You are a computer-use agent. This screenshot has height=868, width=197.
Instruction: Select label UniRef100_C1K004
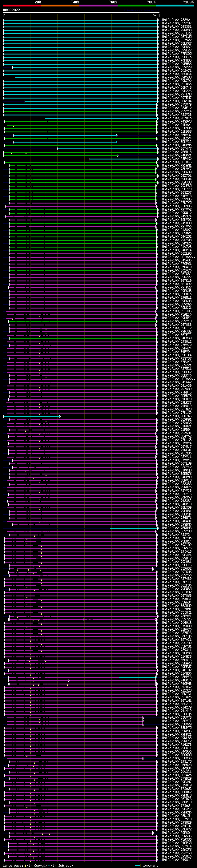point(177,125)
